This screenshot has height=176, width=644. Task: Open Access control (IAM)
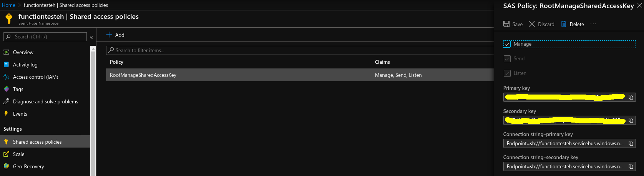click(35, 77)
